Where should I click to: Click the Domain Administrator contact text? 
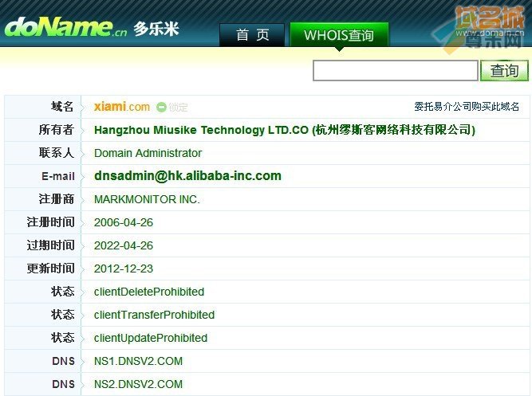tap(148, 153)
